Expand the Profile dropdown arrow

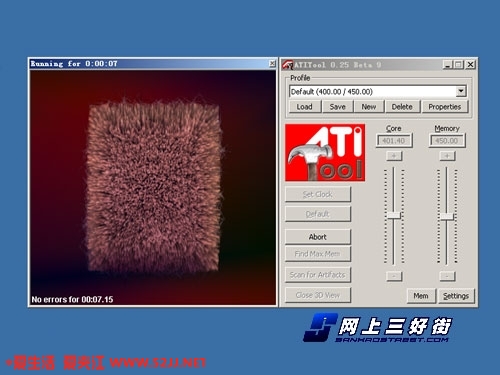461,91
